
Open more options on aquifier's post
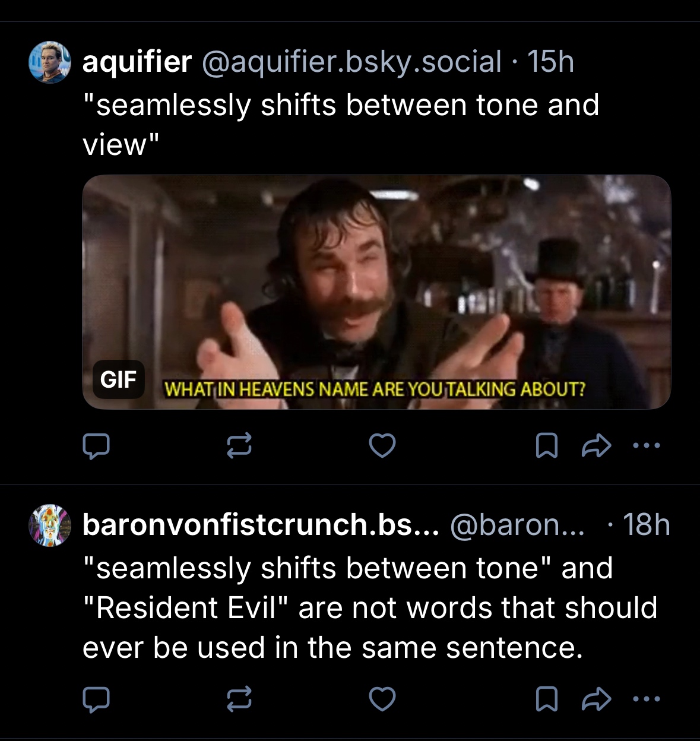click(647, 445)
